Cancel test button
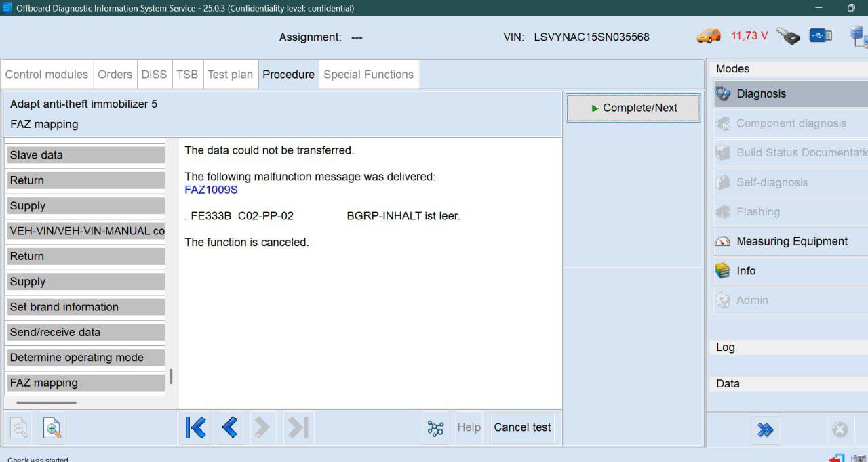Image resolution: width=868 pixels, height=462 pixels. click(x=522, y=427)
